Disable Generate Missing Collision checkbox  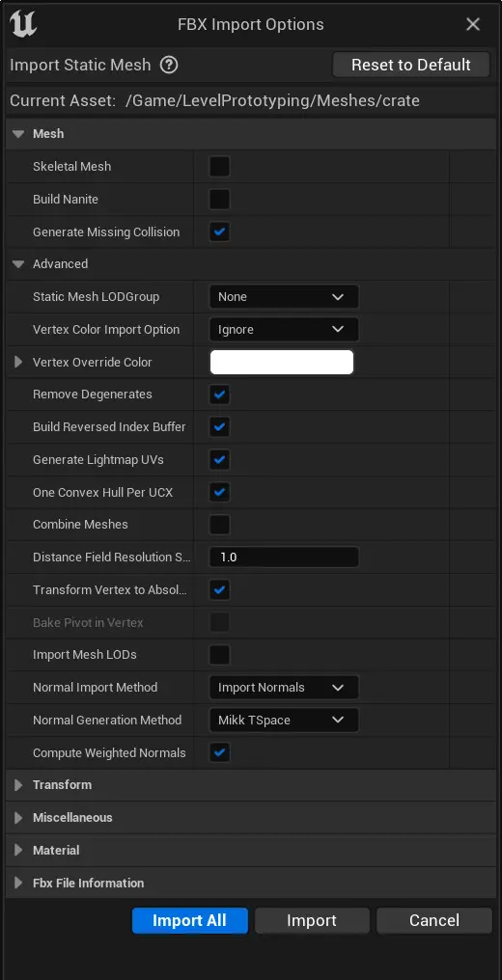click(x=219, y=231)
